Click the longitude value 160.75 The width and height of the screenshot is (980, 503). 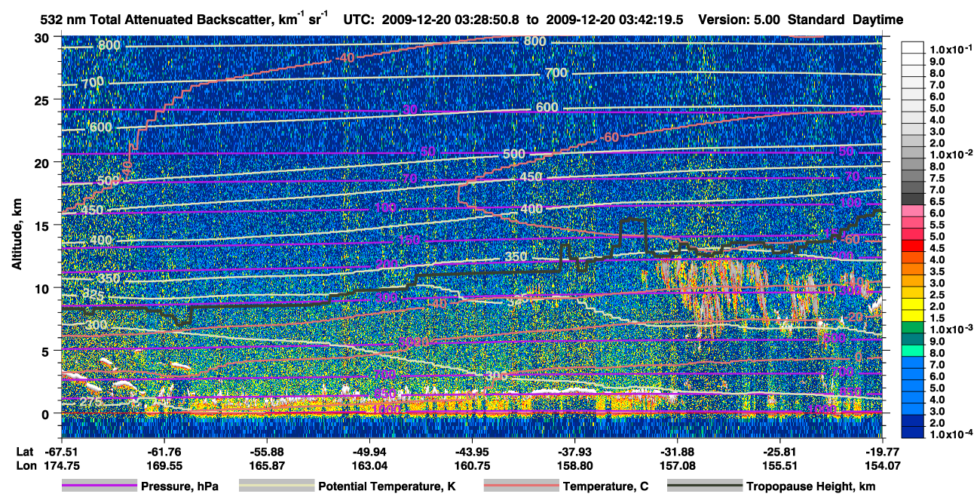tap(472, 465)
